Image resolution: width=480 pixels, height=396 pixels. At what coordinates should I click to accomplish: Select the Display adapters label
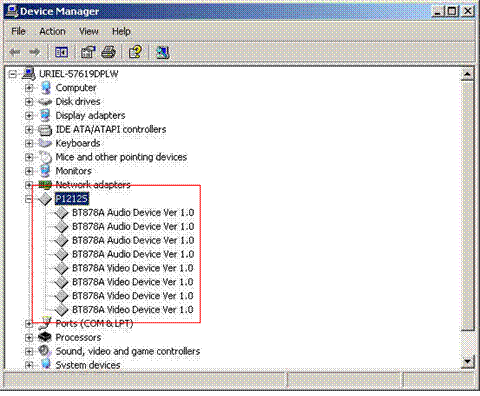pos(90,116)
